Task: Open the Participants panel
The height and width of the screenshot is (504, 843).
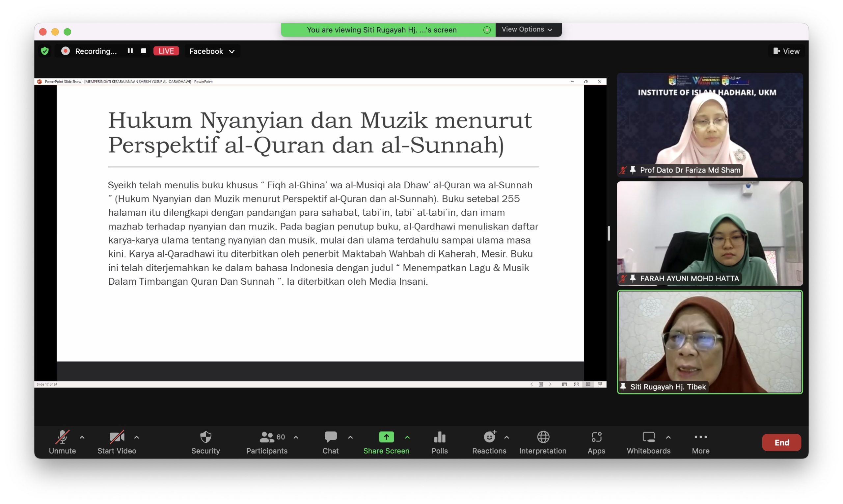Action: 267,438
